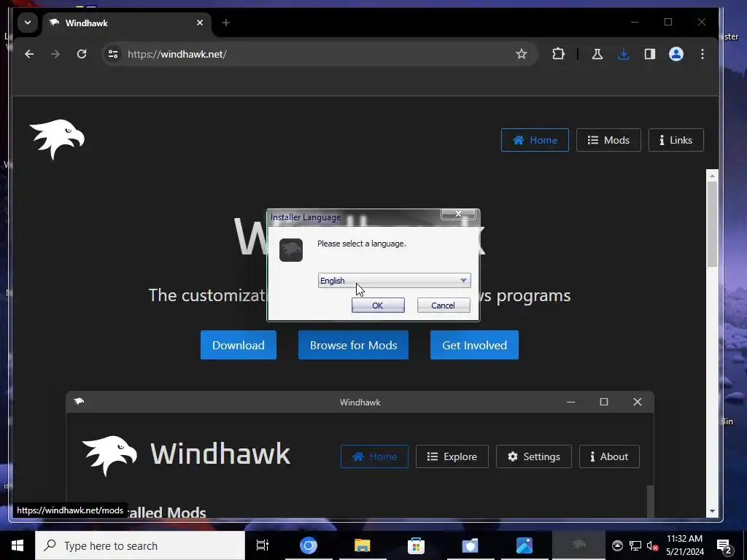This screenshot has width=747, height=560.
Task: Open Chrome extensions puzzle icon
Action: pyautogui.click(x=558, y=54)
